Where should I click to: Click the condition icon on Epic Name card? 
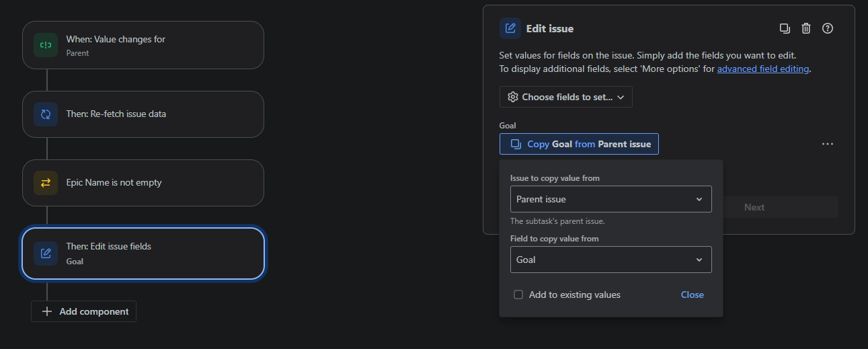[46, 183]
